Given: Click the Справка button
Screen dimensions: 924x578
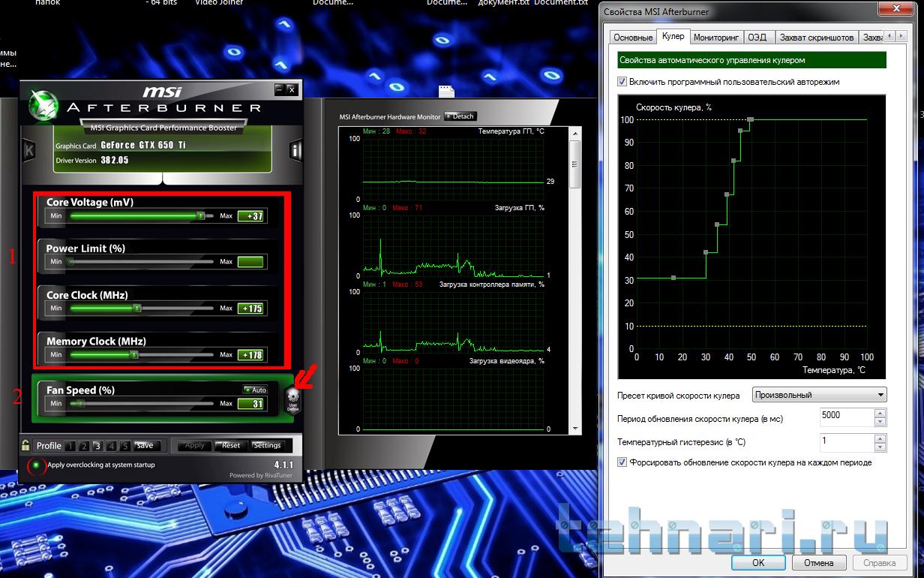Looking at the screenshot, I should pyautogui.click(x=879, y=562).
